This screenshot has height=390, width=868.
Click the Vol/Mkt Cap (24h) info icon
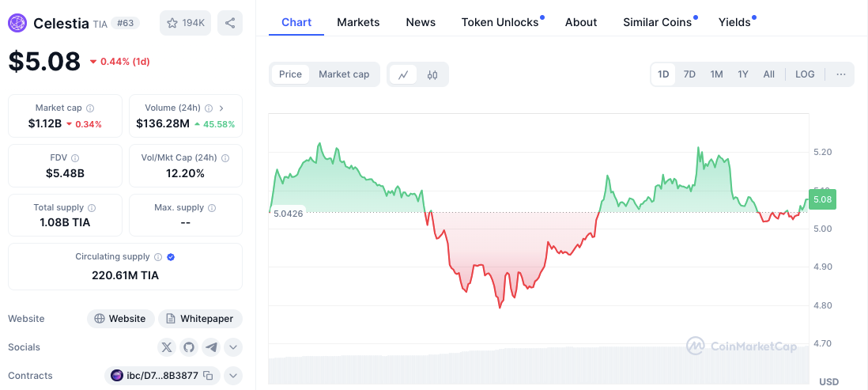point(225,158)
